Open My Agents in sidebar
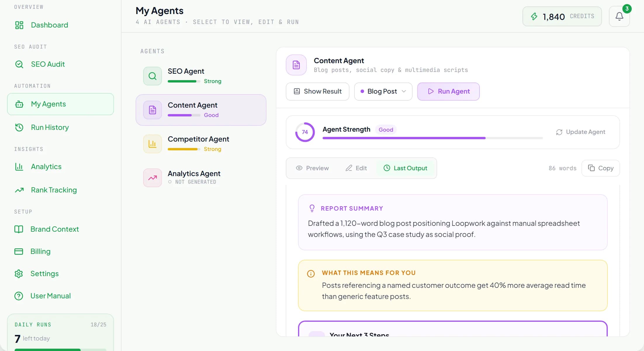 point(60,104)
